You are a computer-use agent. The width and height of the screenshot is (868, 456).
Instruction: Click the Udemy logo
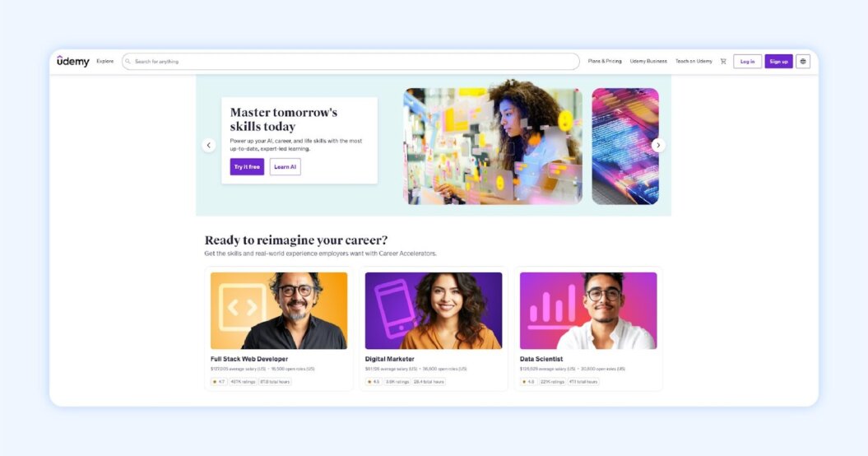(x=72, y=61)
